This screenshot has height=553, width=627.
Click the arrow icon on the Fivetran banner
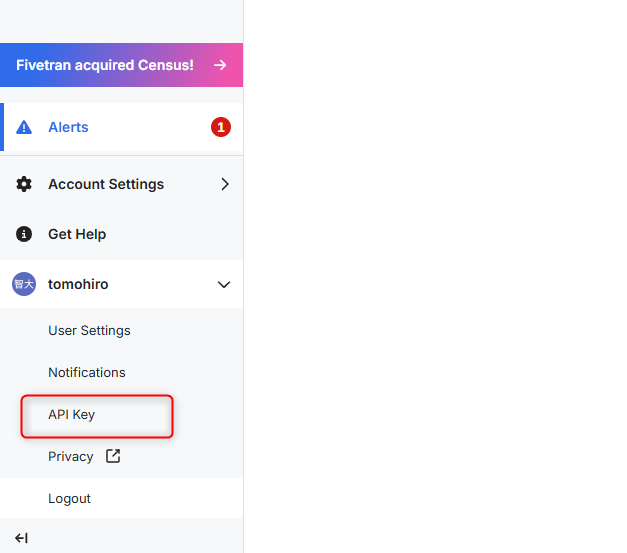[x=220, y=65]
